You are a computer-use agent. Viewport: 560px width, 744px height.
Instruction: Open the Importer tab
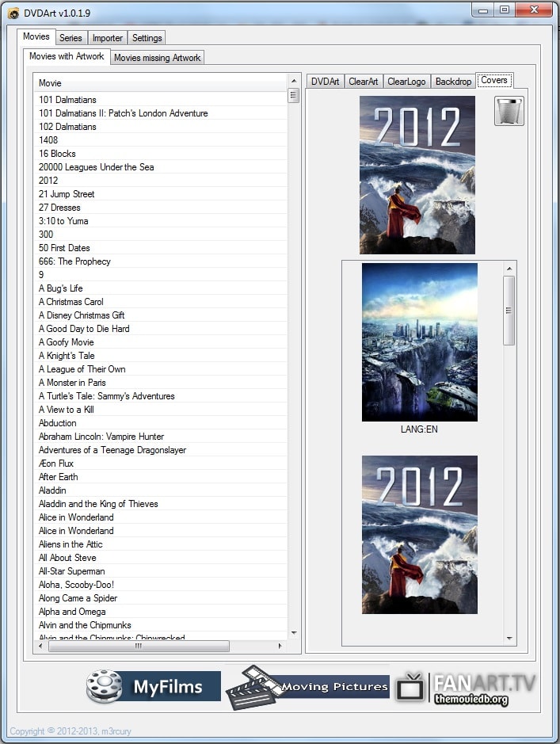(x=108, y=38)
